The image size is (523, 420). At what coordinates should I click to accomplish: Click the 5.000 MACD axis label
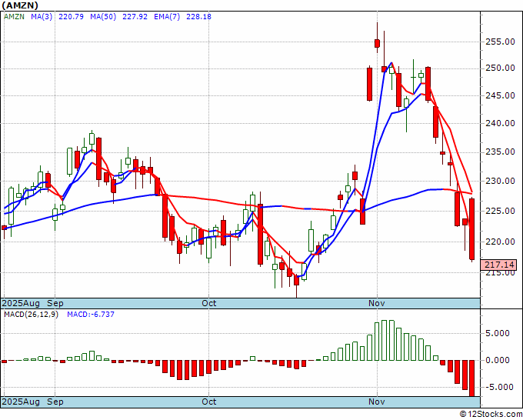pyautogui.click(x=499, y=333)
